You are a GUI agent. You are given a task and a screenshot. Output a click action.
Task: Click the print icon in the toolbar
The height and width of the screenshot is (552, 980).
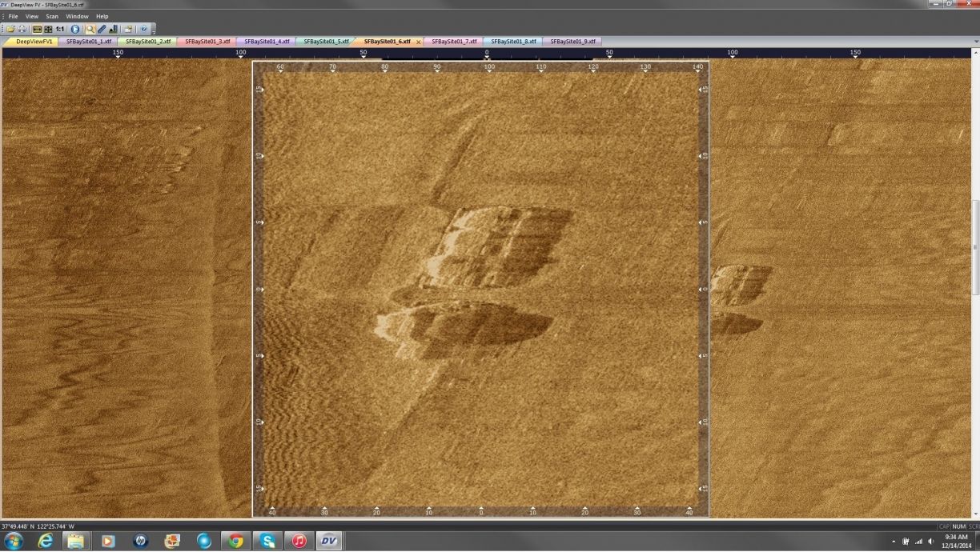[x=22, y=29]
